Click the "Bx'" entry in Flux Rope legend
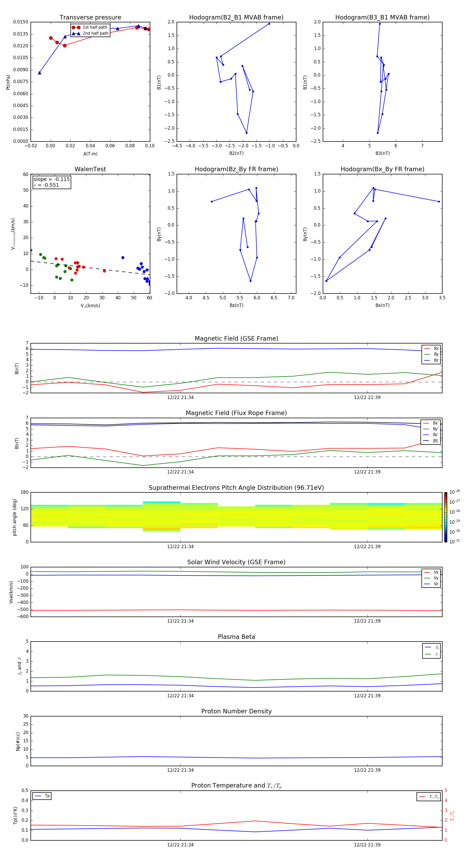Screen dimensions: 473x868 [431, 423]
